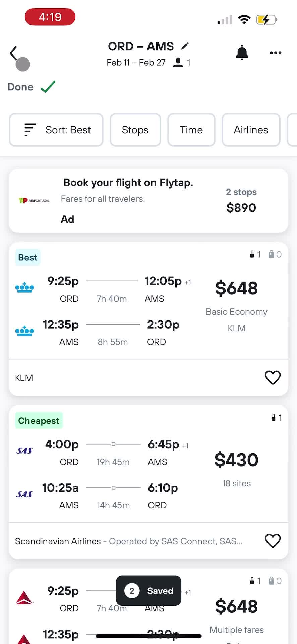Open the Time filter

point(191,130)
